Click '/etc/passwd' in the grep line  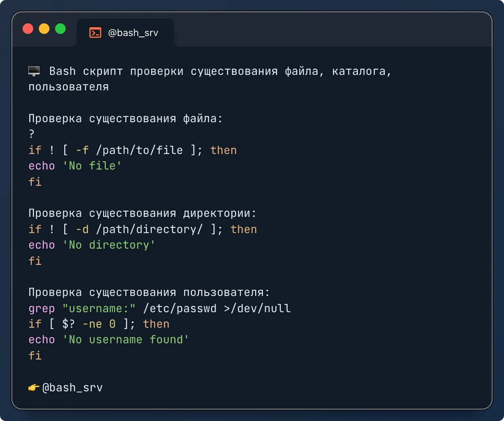point(180,309)
